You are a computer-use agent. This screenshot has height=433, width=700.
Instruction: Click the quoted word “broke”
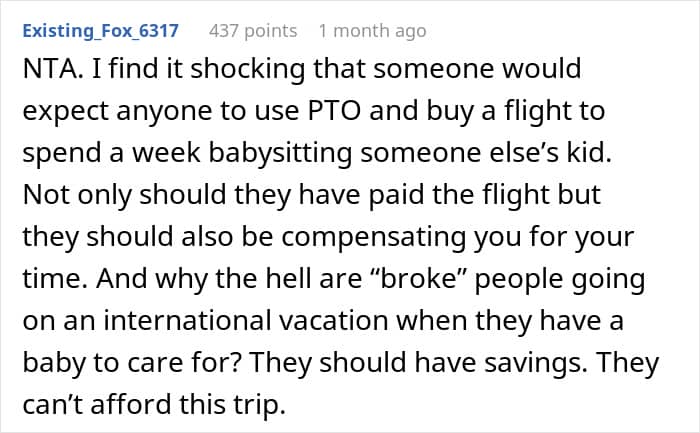pyautogui.click(x=418, y=278)
